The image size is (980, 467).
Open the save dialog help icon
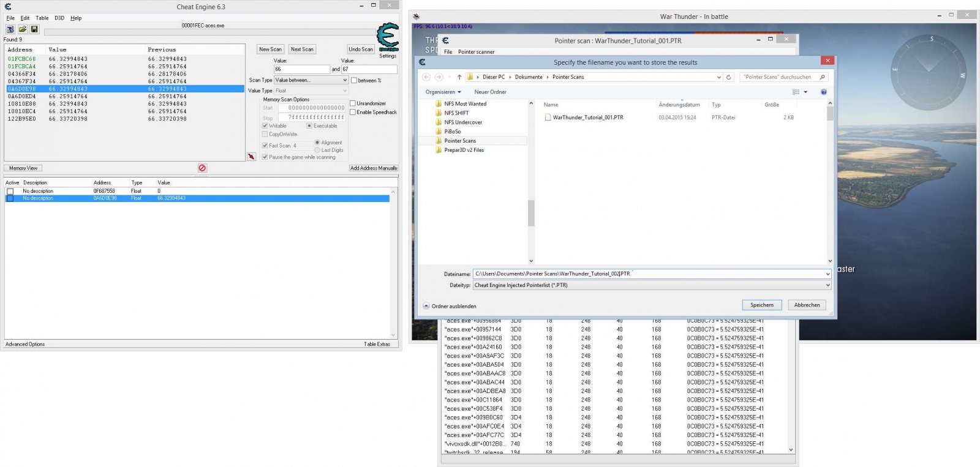click(823, 92)
